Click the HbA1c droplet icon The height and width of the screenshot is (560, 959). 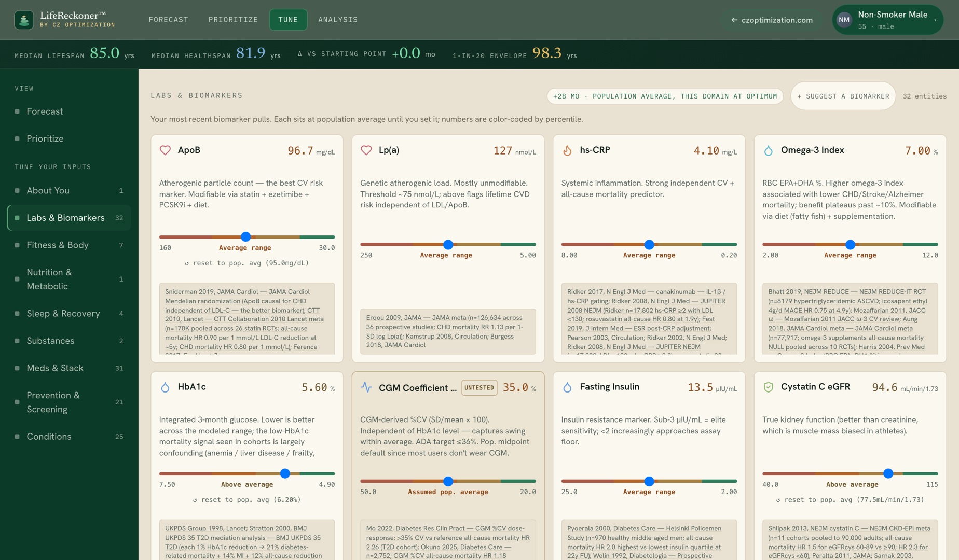(x=165, y=387)
